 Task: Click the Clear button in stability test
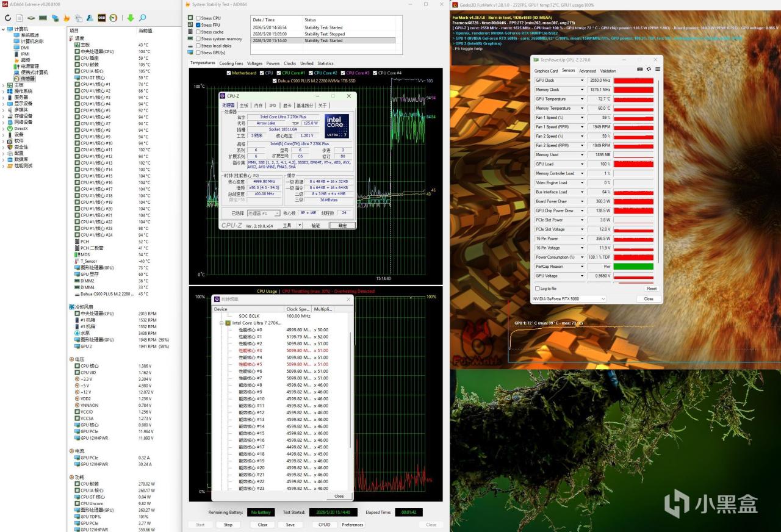tap(262, 525)
